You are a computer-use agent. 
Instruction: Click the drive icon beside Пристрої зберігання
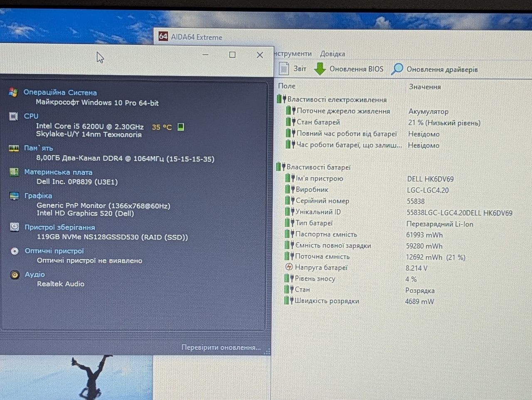pos(15,227)
